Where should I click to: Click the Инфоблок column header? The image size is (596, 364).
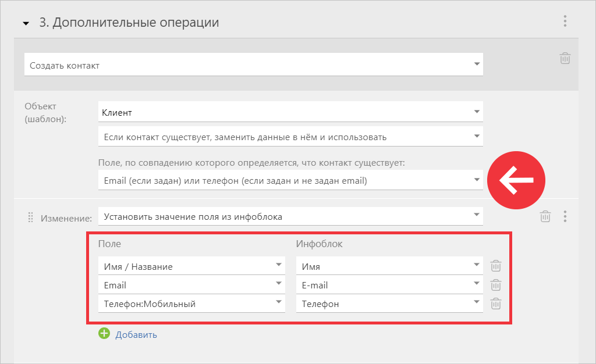click(x=320, y=244)
